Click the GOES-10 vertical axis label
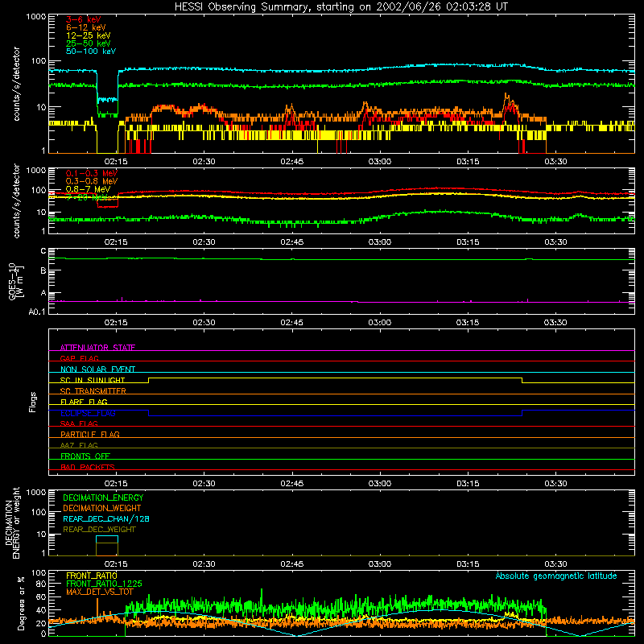Screen dimensions: 644x644 16,281
